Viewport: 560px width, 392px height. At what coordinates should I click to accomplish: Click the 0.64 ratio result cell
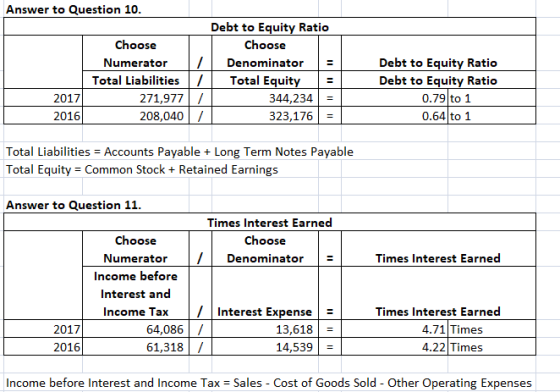(394, 116)
